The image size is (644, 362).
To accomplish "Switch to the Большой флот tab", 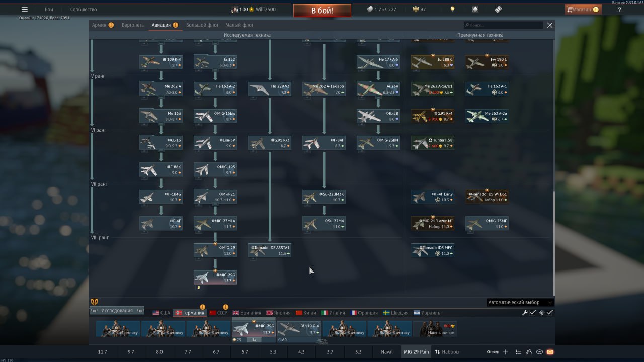I will (202, 25).
